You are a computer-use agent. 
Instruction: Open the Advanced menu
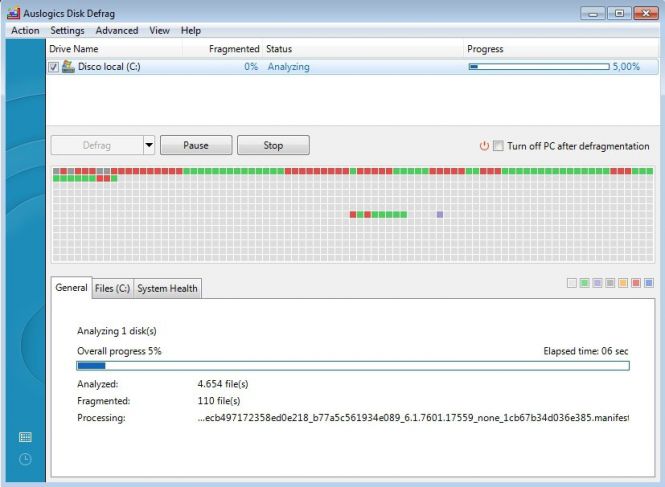coord(117,31)
